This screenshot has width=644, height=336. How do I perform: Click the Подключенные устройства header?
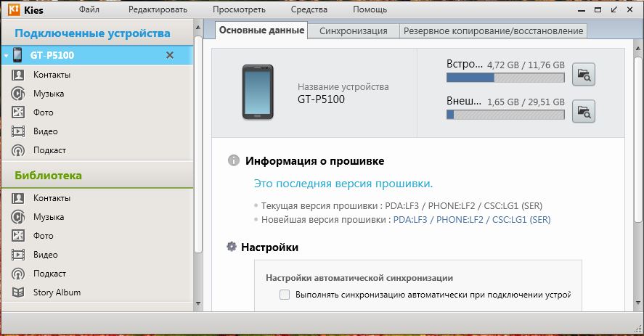[92, 33]
